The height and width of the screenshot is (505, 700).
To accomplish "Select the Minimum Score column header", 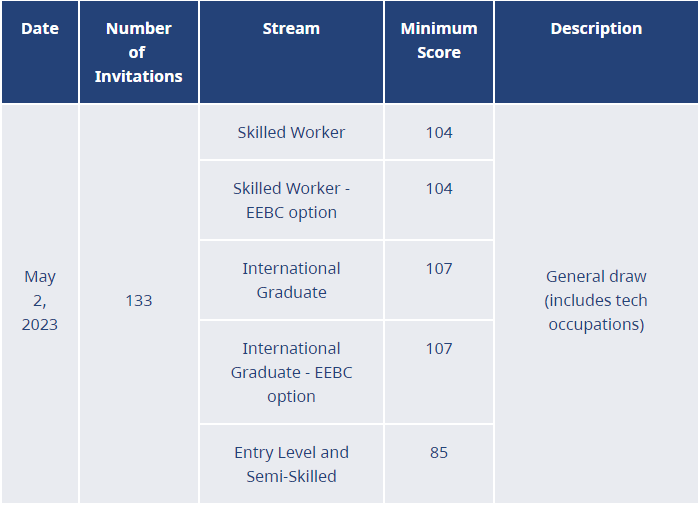I will [438, 40].
